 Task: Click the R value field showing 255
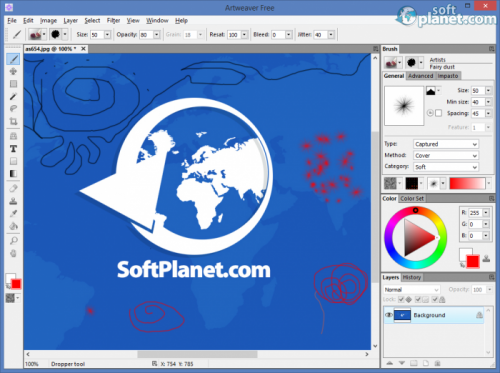[x=475, y=213]
